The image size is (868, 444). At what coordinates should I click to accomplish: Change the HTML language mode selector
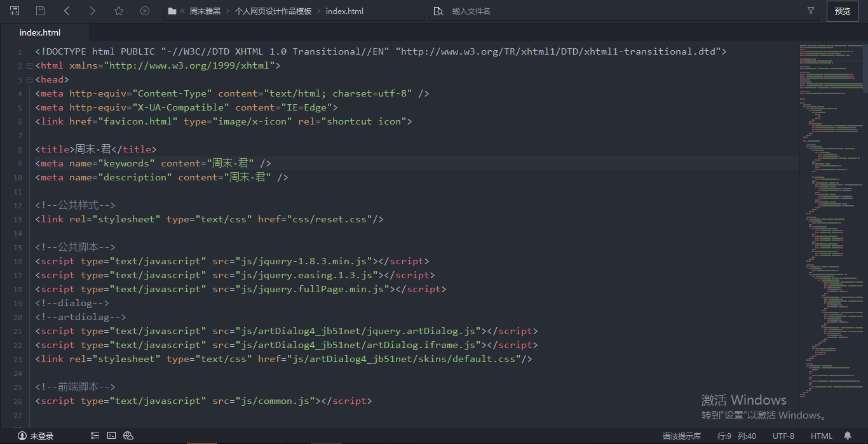click(822, 436)
